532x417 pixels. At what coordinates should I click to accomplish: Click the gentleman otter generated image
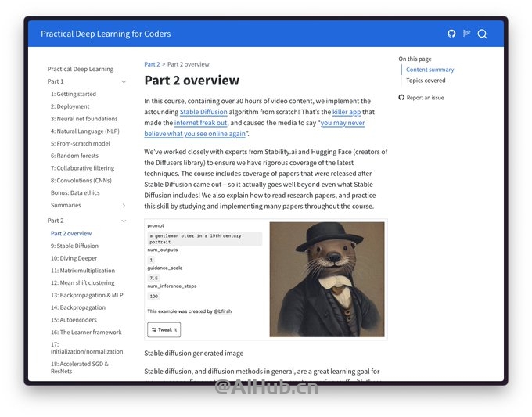[x=327, y=279]
